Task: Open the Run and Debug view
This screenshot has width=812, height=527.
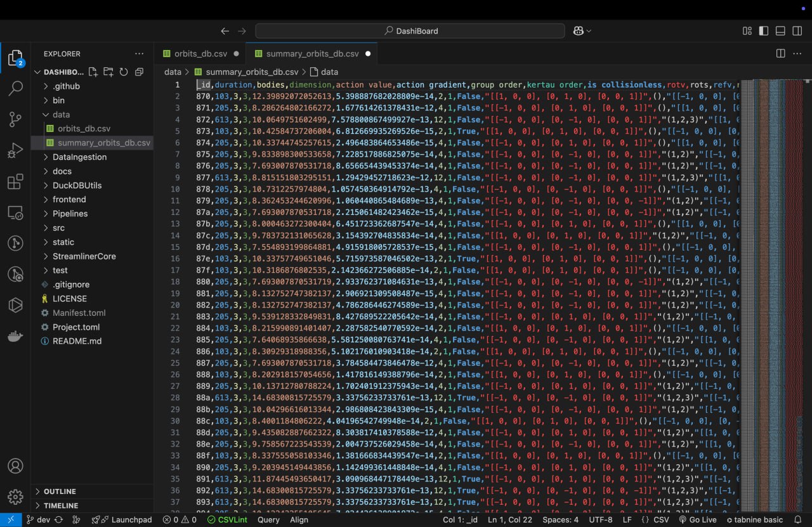Action: click(x=15, y=151)
